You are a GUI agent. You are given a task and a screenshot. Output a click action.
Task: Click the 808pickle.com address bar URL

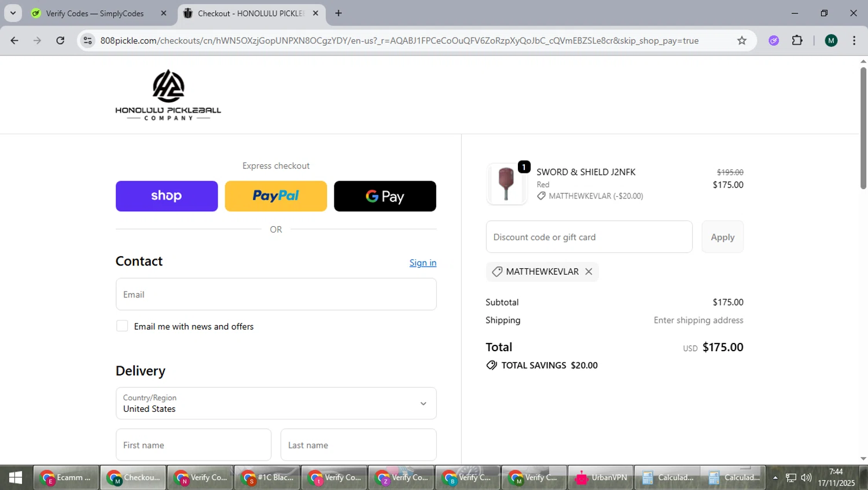(399, 40)
